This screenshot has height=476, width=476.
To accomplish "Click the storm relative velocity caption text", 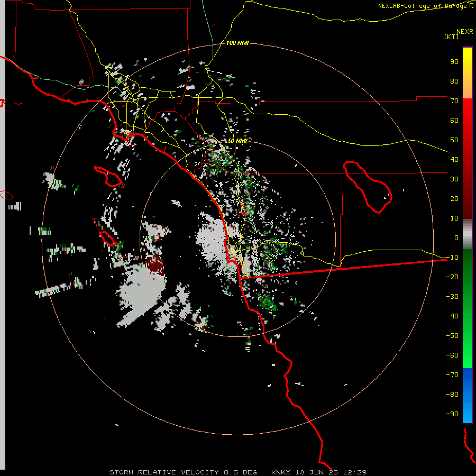I will pos(238,472).
